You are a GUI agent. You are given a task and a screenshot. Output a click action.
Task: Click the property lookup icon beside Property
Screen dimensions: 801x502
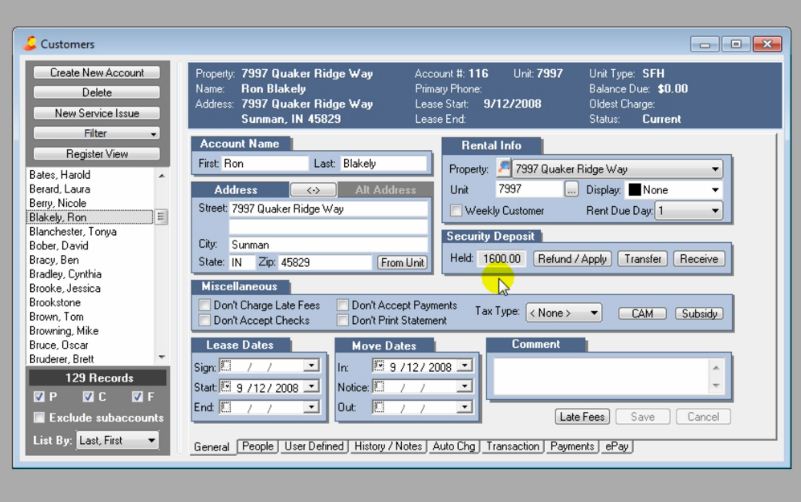click(504, 168)
